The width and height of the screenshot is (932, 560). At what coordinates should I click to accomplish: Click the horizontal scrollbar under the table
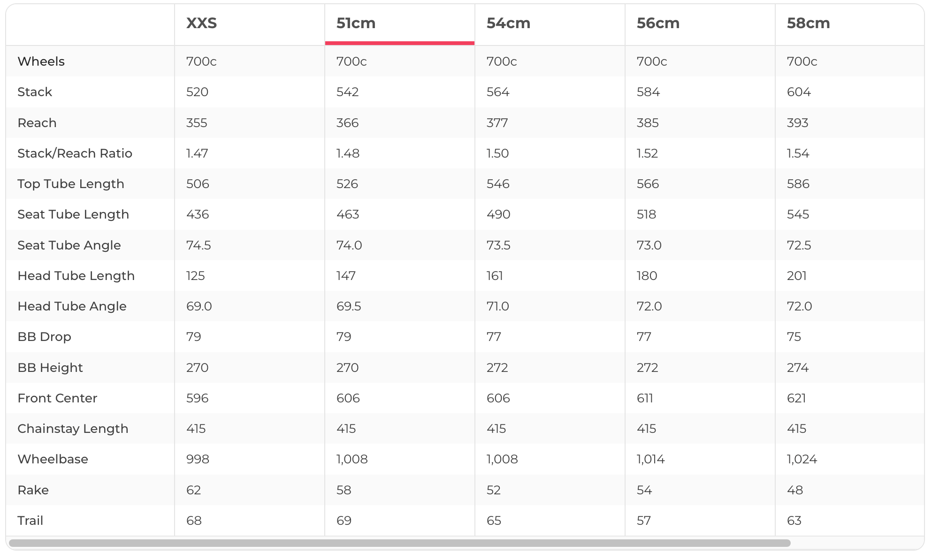[x=399, y=543]
